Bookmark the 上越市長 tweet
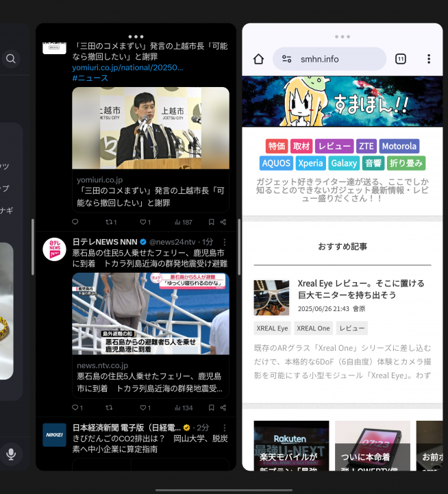The height and width of the screenshot is (494, 448). pos(212,222)
